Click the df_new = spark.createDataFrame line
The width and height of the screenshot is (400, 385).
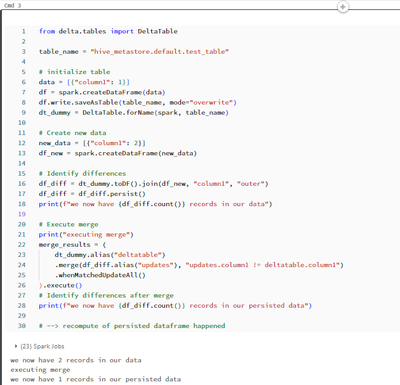coord(118,153)
